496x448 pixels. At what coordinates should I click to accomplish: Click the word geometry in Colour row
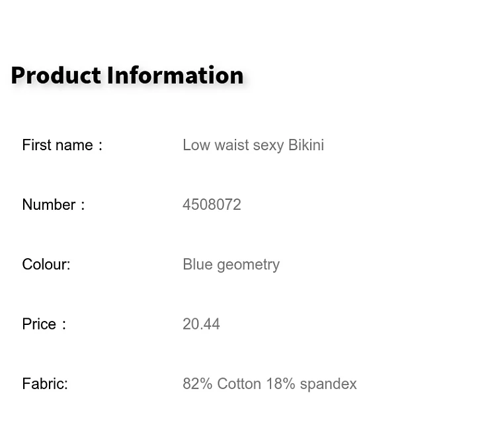[248, 265]
